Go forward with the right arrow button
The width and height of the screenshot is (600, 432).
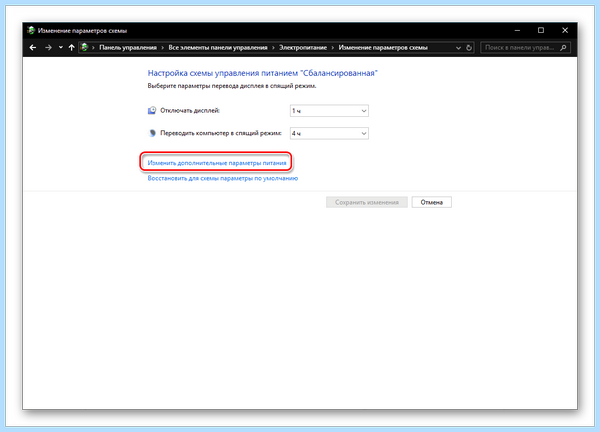48,47
